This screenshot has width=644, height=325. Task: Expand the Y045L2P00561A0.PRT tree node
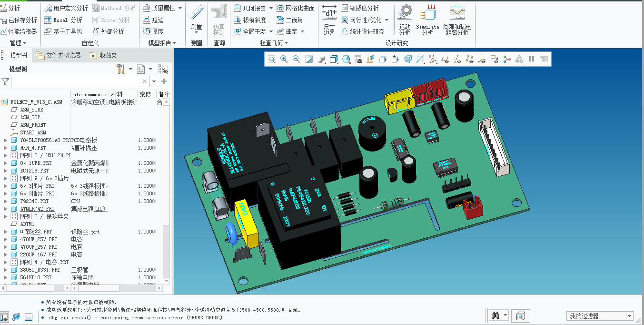coord(5,140)
